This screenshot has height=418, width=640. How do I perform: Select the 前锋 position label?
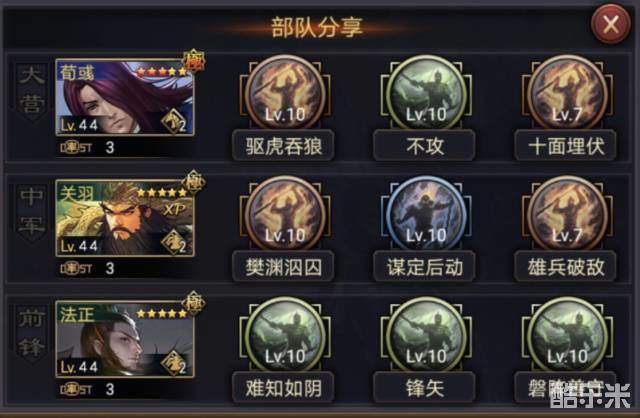pos(32,332)
